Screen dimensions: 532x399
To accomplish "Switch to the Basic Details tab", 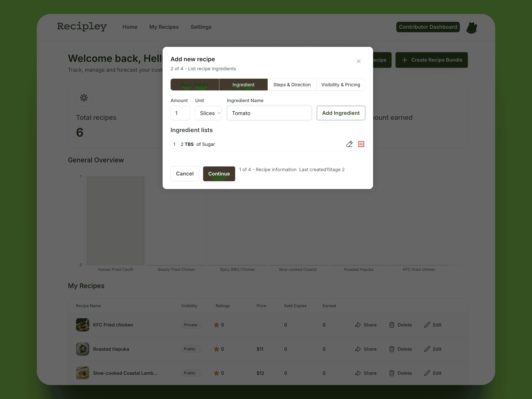I will 195,85.
